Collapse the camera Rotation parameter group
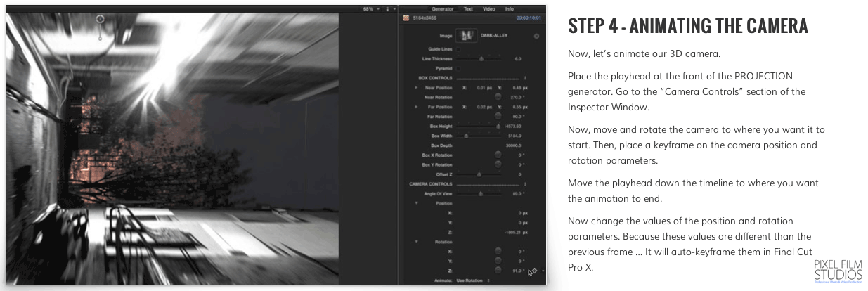Image resolution: width=868 pixels, height=291 pixels. pos(416,241)
